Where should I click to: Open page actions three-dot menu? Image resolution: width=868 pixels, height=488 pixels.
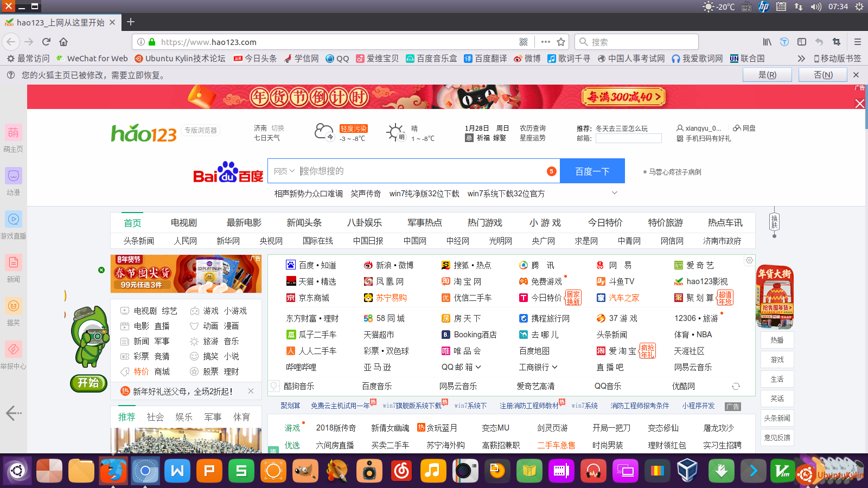point(546,42)
